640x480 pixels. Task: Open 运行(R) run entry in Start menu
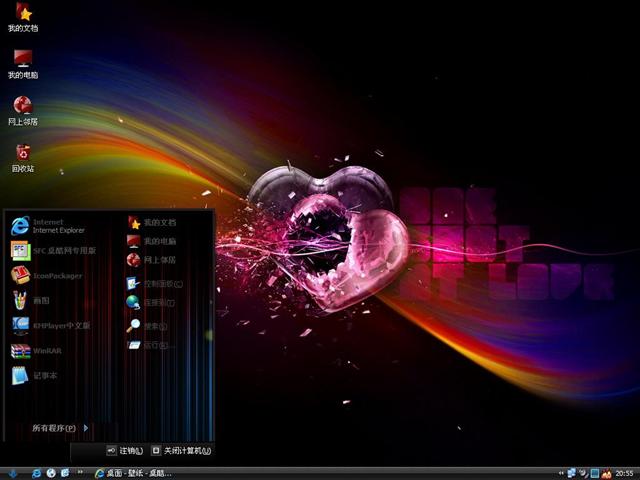149,345
